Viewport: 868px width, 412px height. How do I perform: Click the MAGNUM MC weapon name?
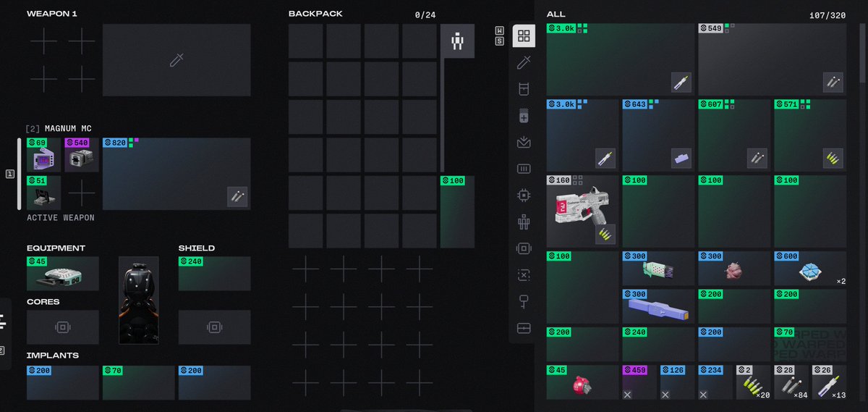point(68,129)
